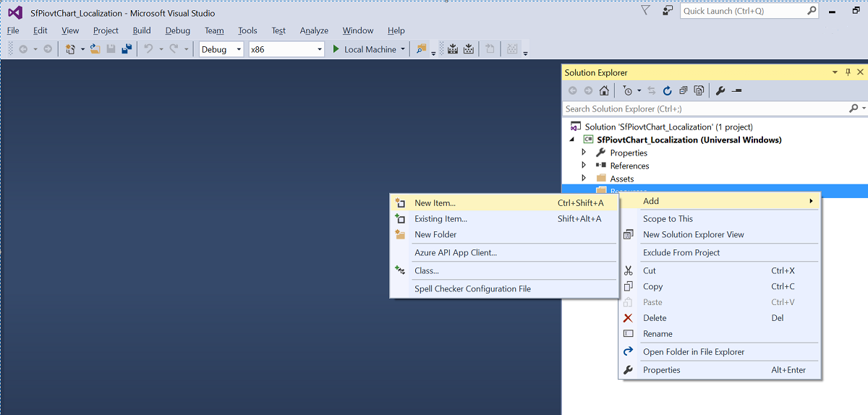Click the Find in Files toolbar icon

[x=422, y=49]
